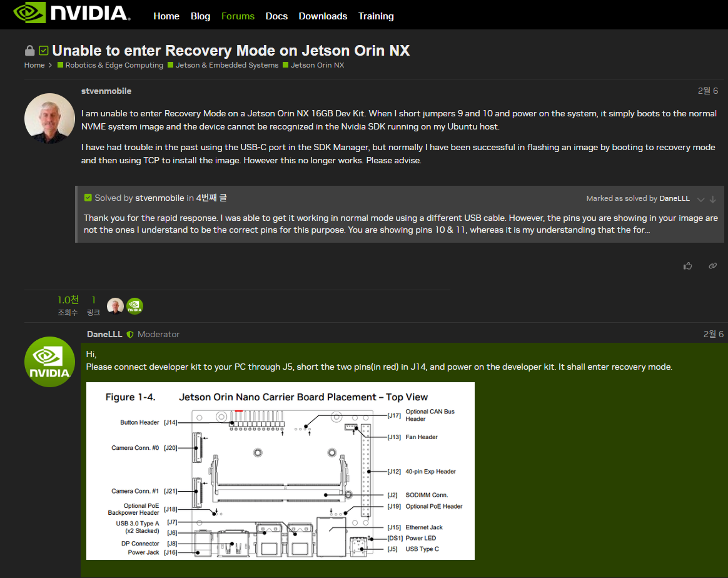728x578 pixels.
Task: Open stvenmobile's profile avatar on first post
Action: click(49, 118)
